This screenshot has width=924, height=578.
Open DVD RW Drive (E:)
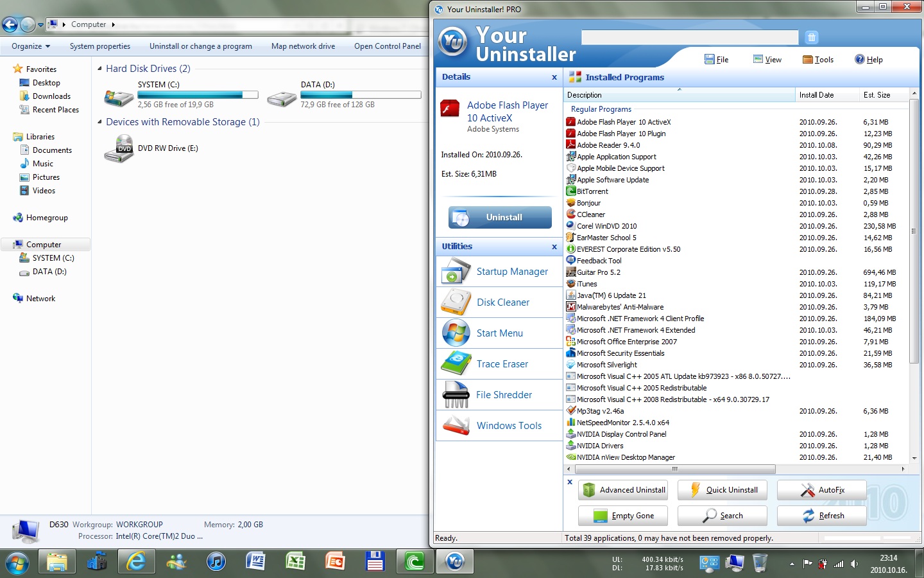click(151, 148)
